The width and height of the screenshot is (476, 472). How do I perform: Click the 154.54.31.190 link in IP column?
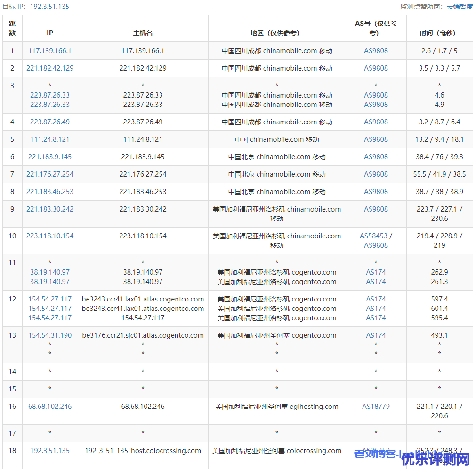(x=50, y=335)
